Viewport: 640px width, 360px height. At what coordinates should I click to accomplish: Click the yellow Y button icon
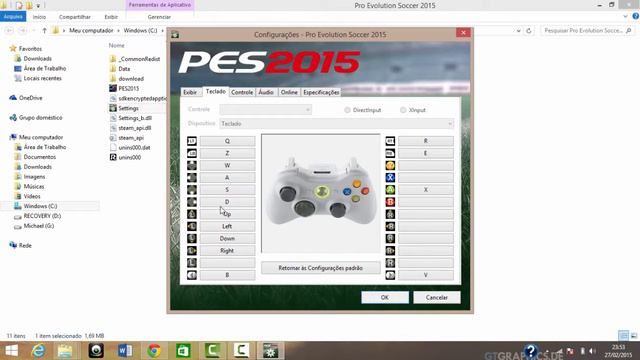click(x=390, y=165)
